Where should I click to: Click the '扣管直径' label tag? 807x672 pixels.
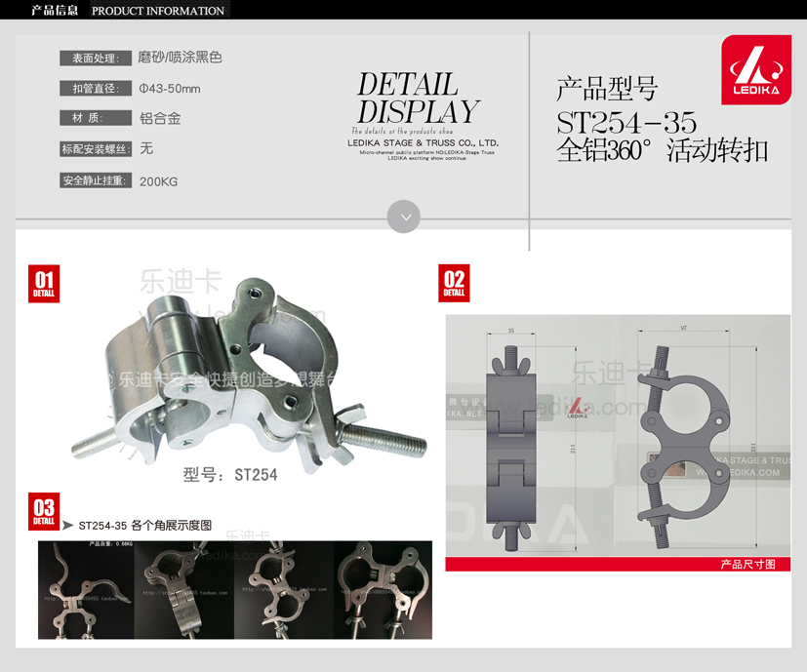tap(96, 89)
